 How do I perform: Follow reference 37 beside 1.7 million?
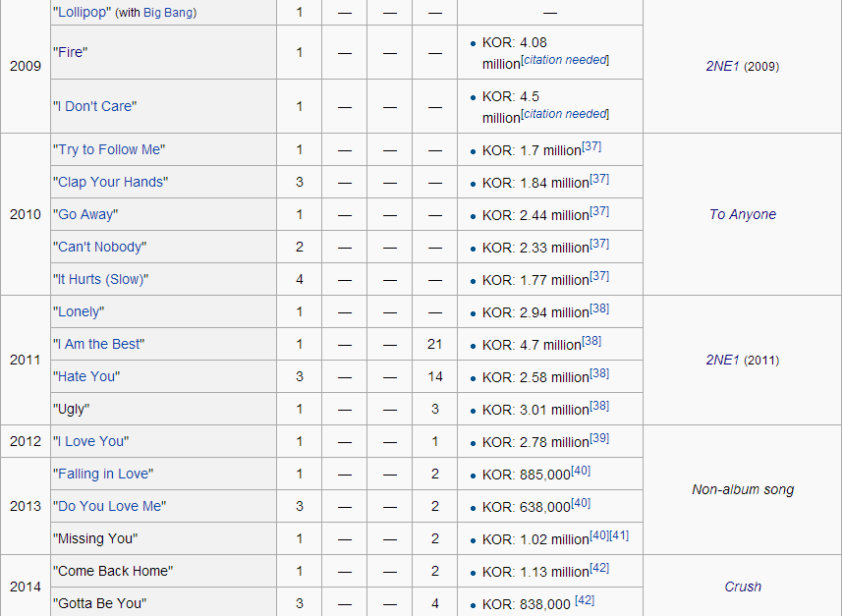coord(591,146)
